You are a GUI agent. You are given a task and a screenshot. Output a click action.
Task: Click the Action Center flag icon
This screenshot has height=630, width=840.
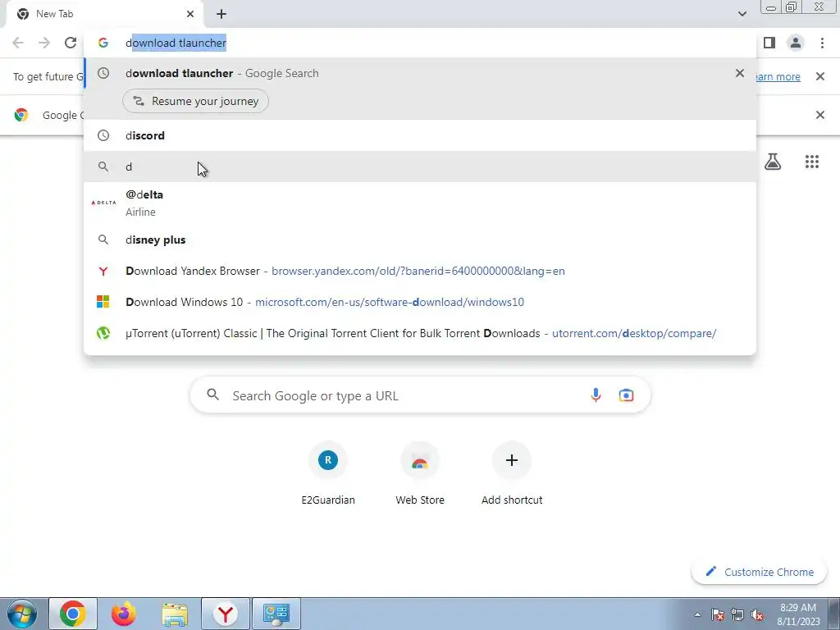click(718, 615)
